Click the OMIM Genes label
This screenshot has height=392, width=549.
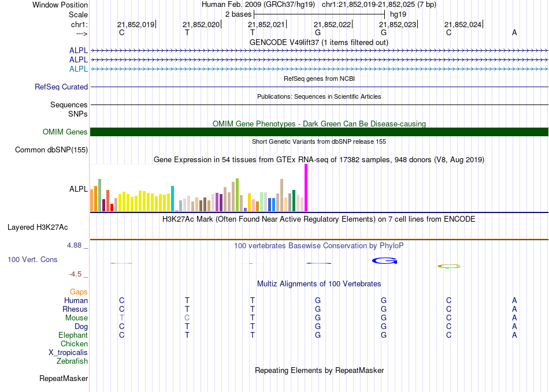click(x=65, y=132)
